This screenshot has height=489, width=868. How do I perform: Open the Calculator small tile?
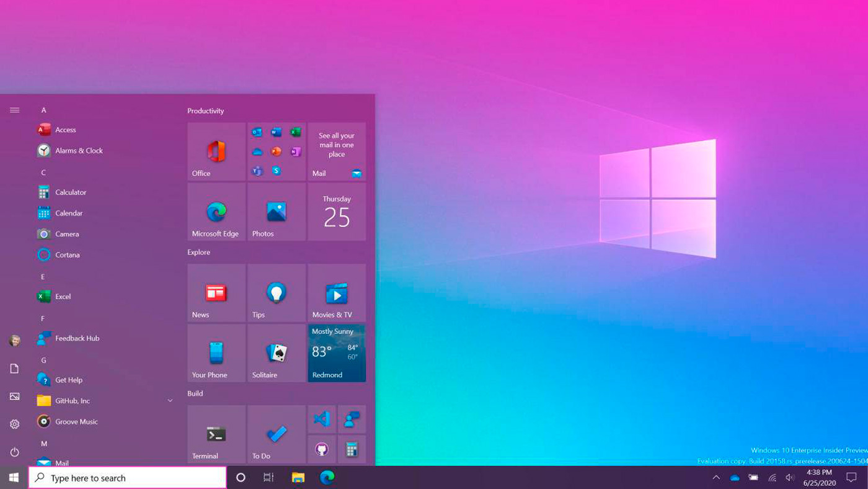tap(352, 449)
